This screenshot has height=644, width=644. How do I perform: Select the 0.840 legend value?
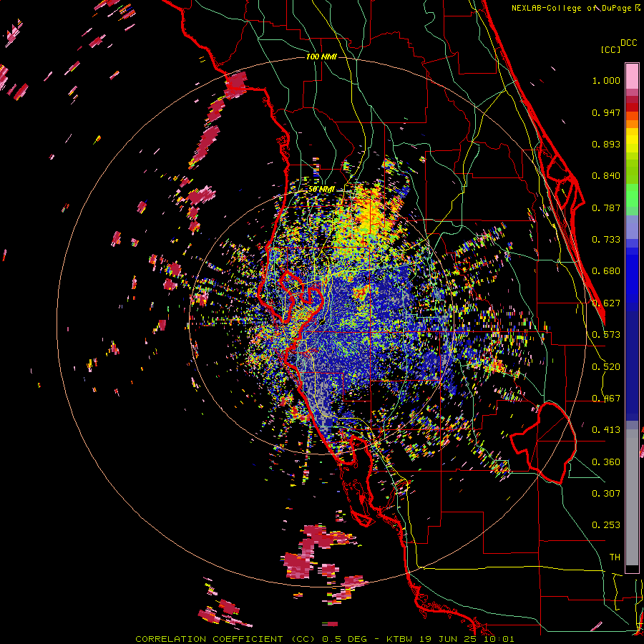click(x=606, y=176)
